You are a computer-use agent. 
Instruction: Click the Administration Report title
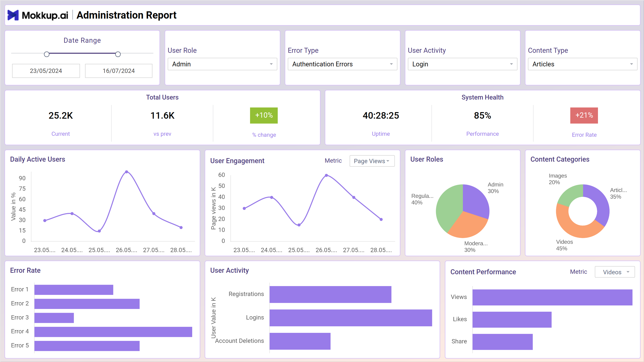click(127, 15)
